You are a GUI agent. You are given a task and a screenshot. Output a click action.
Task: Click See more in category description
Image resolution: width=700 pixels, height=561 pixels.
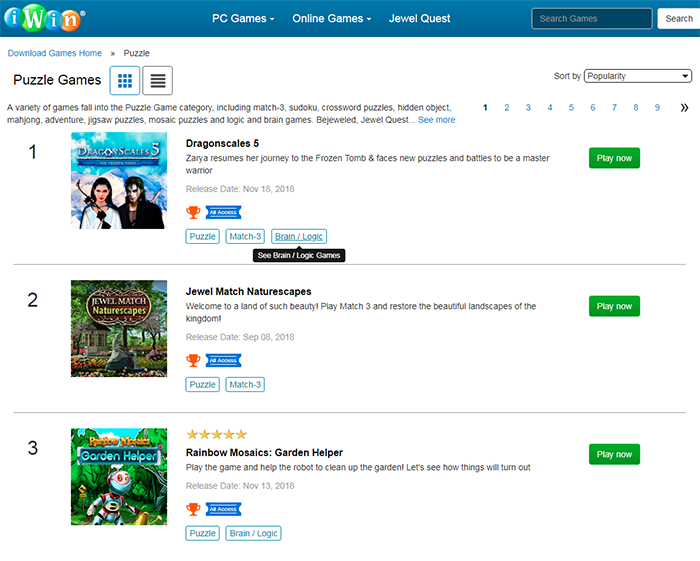(x=437, y=120)
